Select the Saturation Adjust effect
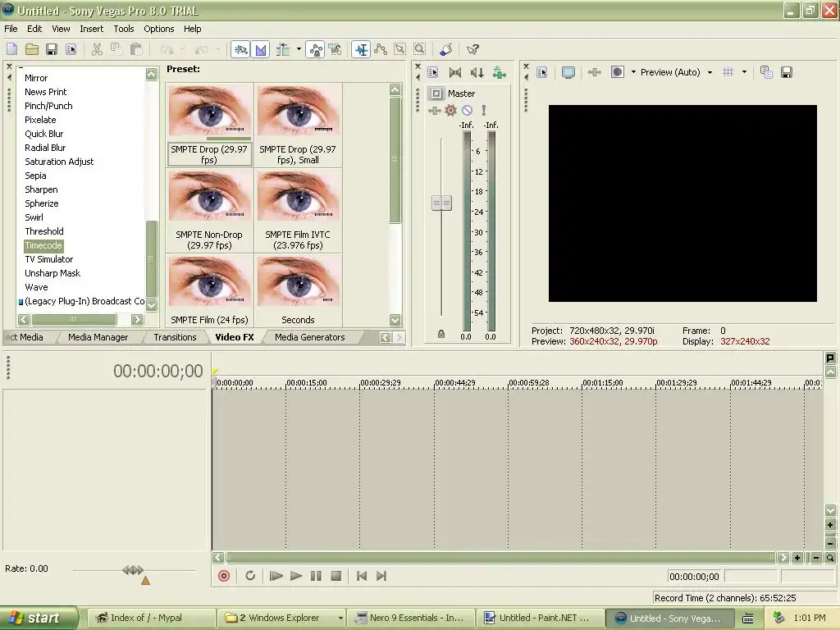This screenshot has width=840, height=630. point(59,162)
